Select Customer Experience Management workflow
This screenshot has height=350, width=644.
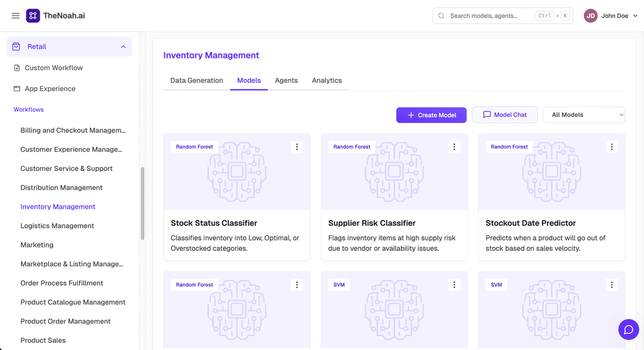[71, 150]
